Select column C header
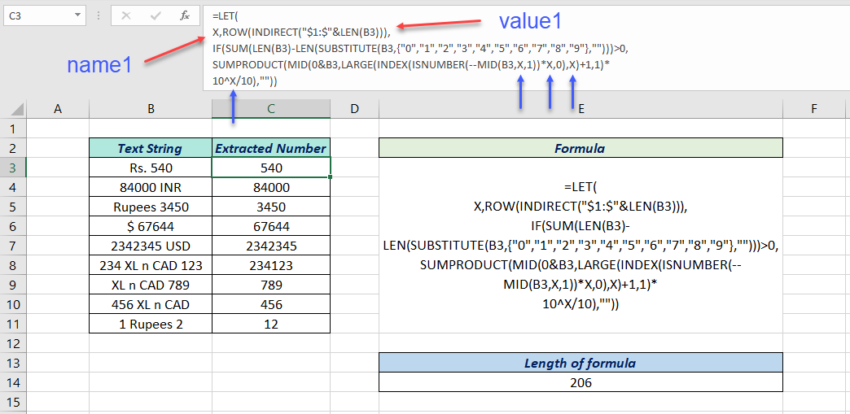The image size is (850, 414). click(271, 108)
